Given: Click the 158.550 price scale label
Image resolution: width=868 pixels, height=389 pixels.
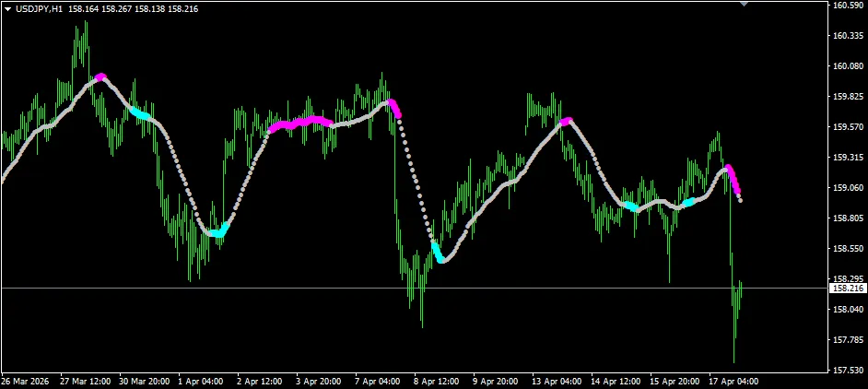Looking at the screenshot, I should (848, 248).
